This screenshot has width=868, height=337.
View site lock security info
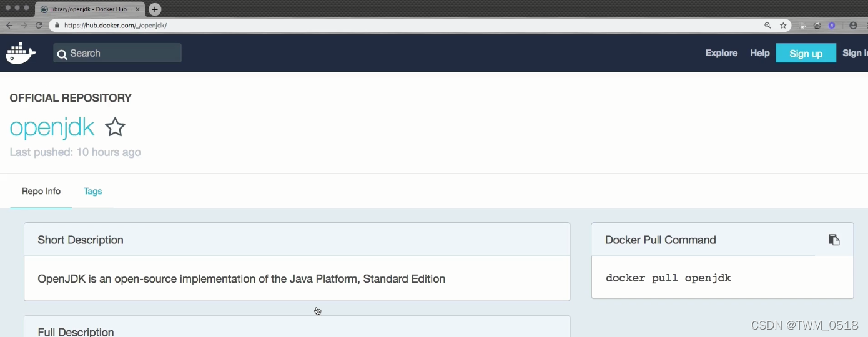[57, 26]
